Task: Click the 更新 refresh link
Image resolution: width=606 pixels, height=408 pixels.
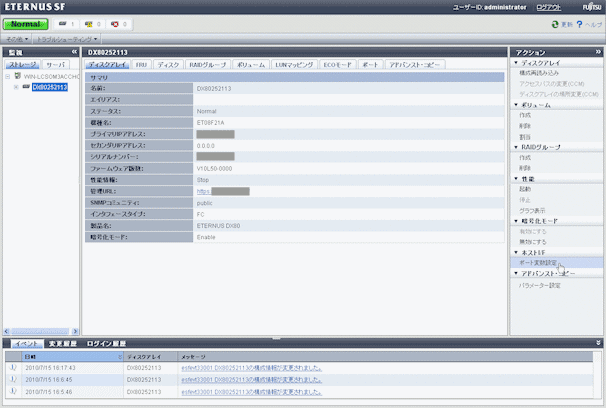Action: 567,25
